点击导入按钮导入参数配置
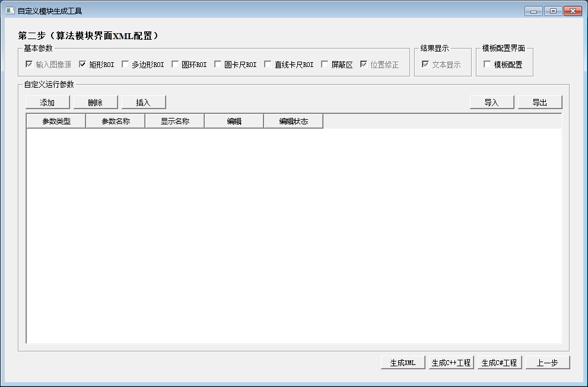Viewport: 588px width, 387px height. pyautogui.click(x=491, y=101)
